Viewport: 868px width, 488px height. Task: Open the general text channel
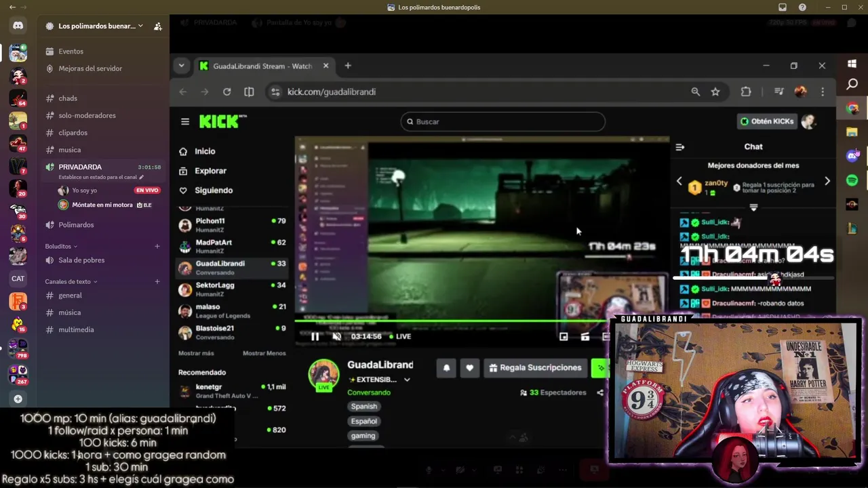(x=70, y=296)
